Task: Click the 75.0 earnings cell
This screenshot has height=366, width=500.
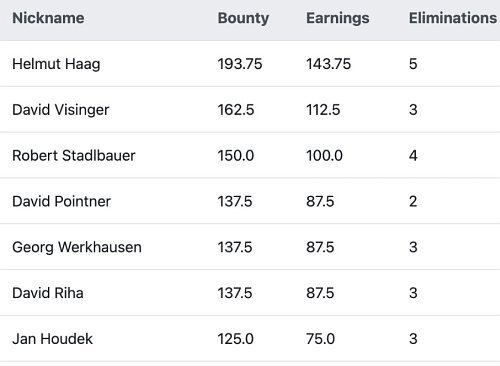Action: point(320,339)
